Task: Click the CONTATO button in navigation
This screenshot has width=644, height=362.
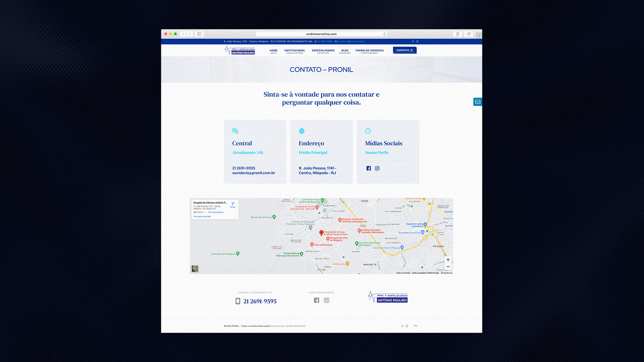Action: click(405, 50)
